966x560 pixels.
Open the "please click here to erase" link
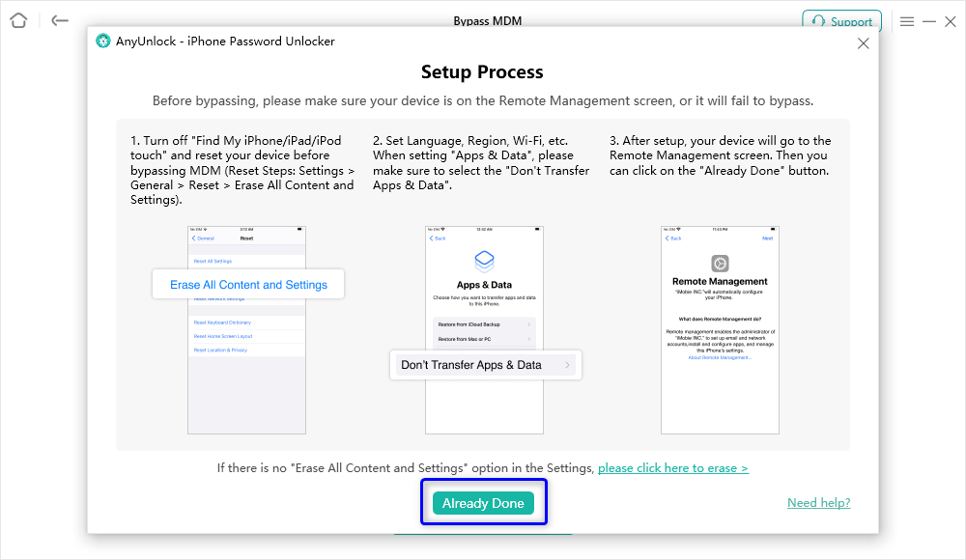tap(673, 468)
